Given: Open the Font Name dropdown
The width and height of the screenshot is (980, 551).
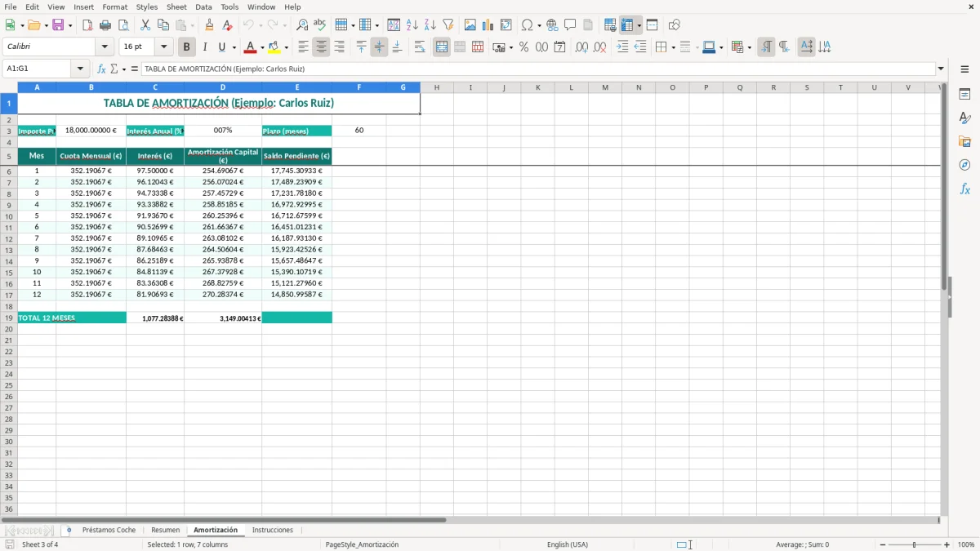Looking at the screenshot, I should [105, 47].
